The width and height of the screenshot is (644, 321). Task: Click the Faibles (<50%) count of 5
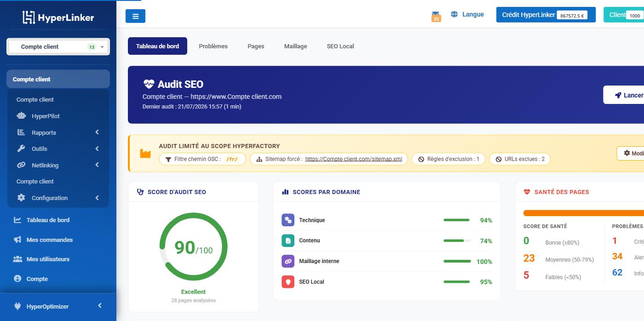[x=526, y=275]
